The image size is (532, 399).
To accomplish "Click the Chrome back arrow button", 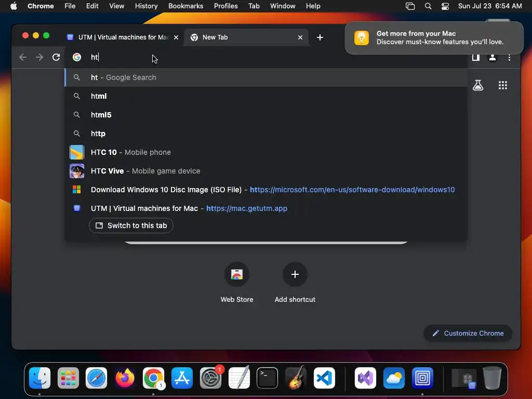I will 23,57.
